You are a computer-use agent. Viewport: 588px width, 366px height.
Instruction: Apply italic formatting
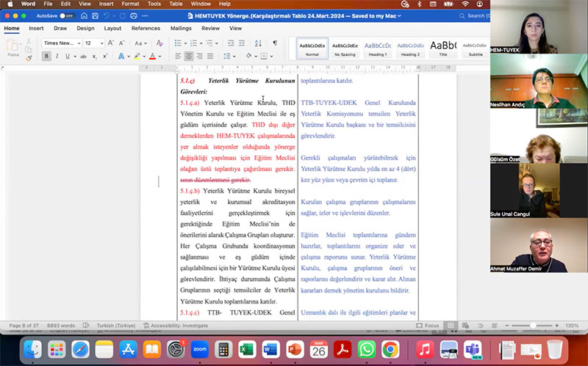point(57,56)
